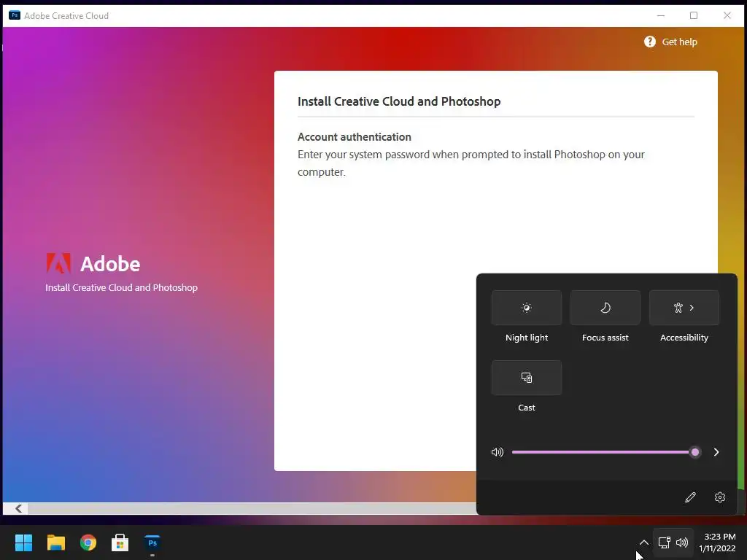
Task: Open Microsoft Store from the taskbar
Action: (120, 542)
